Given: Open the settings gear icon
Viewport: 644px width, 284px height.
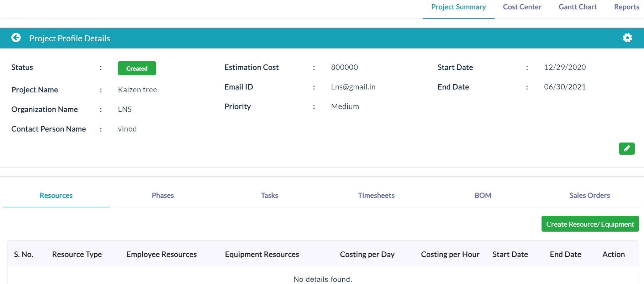Looking at the screenshot, I should 627,38.
